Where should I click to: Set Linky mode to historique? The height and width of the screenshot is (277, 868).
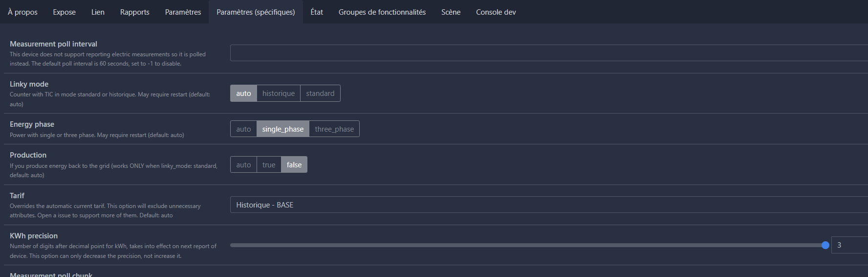(279, 93)
